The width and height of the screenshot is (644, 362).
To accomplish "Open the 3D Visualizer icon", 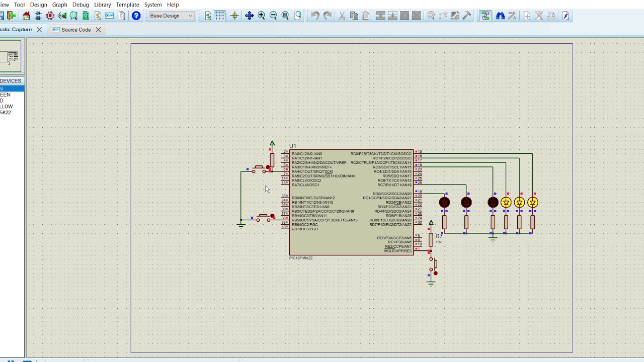I will 62,16.
